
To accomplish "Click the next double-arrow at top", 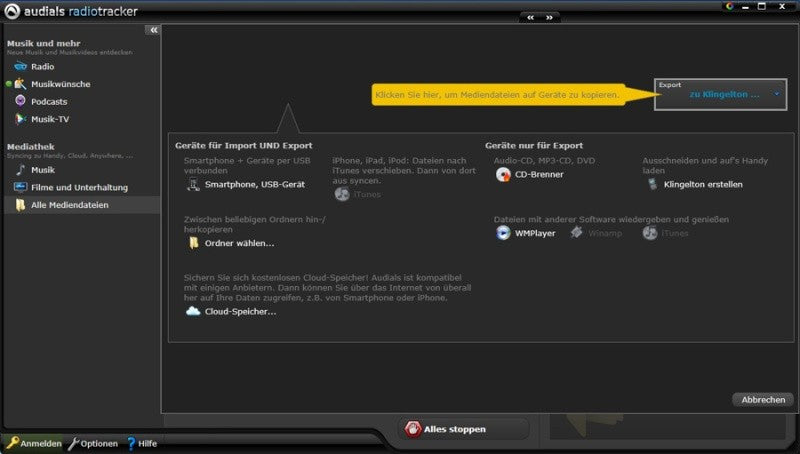I will [549, 17].
